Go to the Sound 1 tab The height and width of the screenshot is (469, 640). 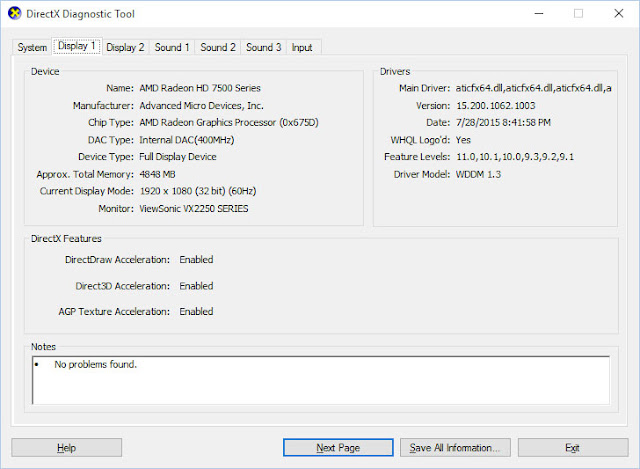[172, 47]
